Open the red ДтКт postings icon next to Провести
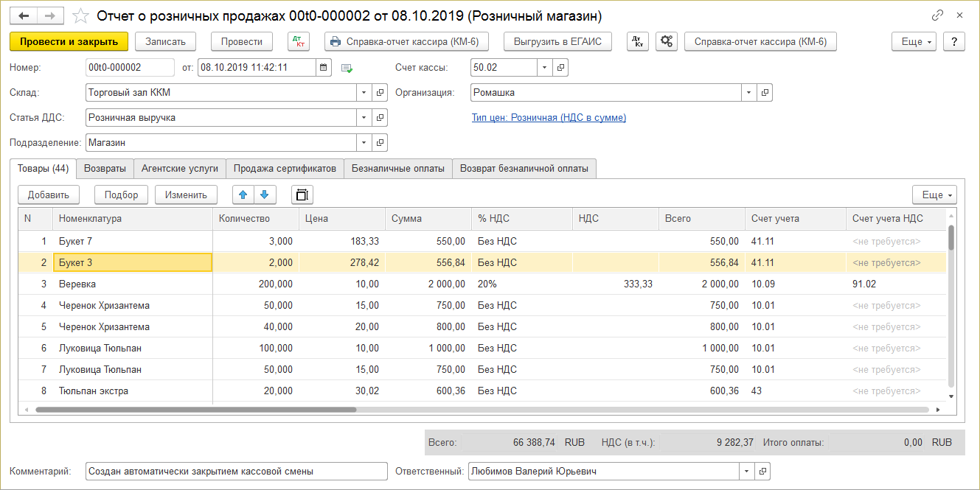980x490 pixels. pos(299,42)
